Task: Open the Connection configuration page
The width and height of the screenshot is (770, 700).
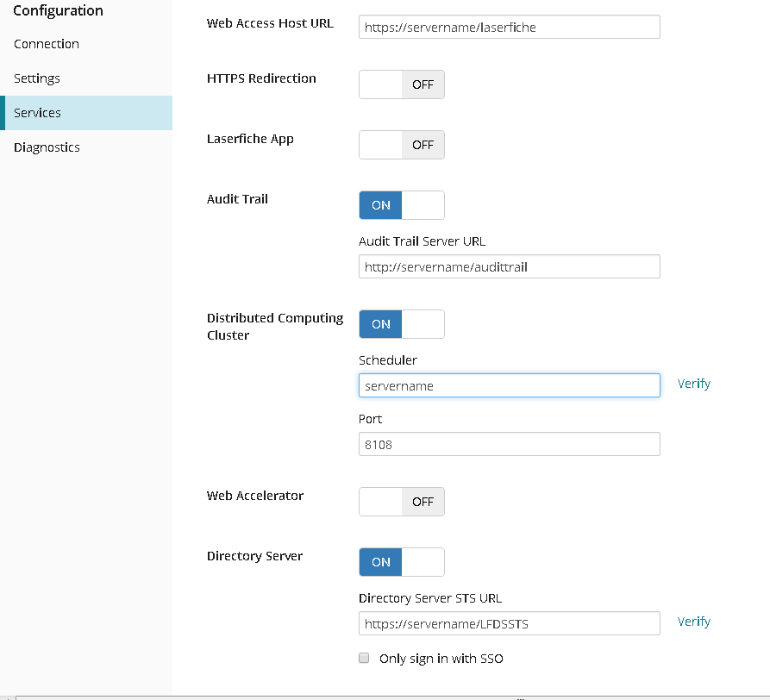Action: click(x=47, y=44)
